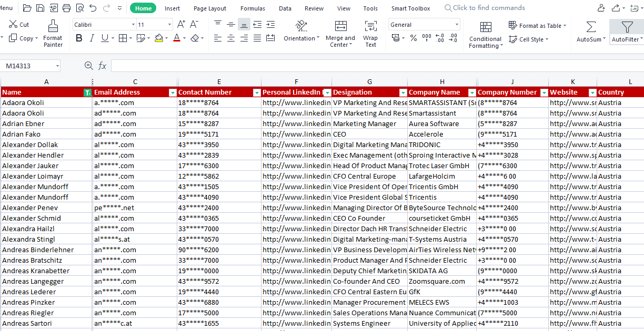Switch to the Data tab
This screenshot has width=644, height=331.
[x=285, y=8]
